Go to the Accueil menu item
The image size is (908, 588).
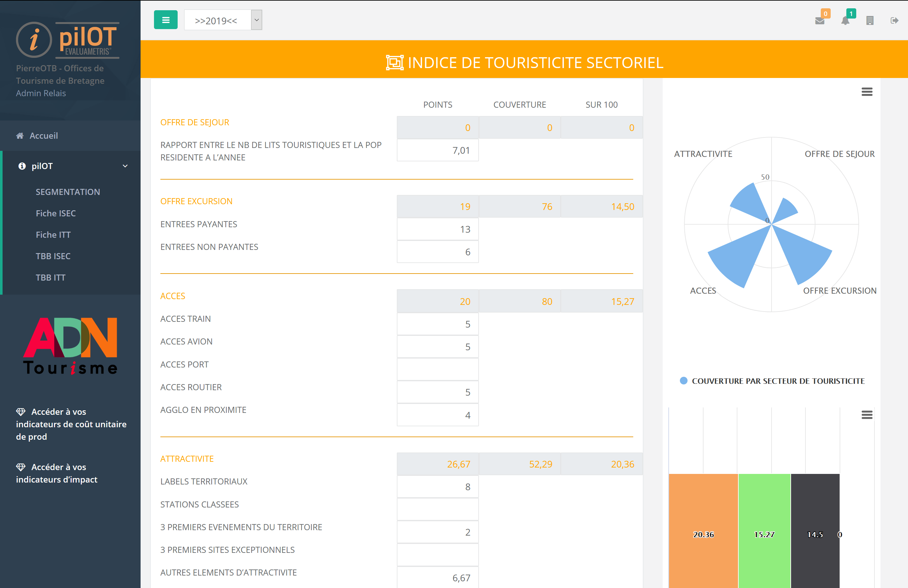click(x=43, y=136)
